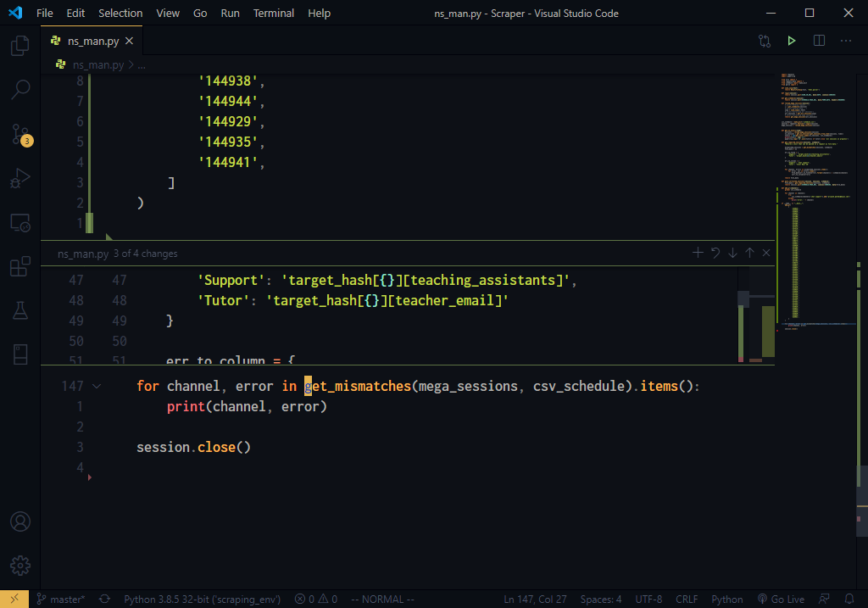
Task: Open the Go menu
Action: [x=200, y=14]
